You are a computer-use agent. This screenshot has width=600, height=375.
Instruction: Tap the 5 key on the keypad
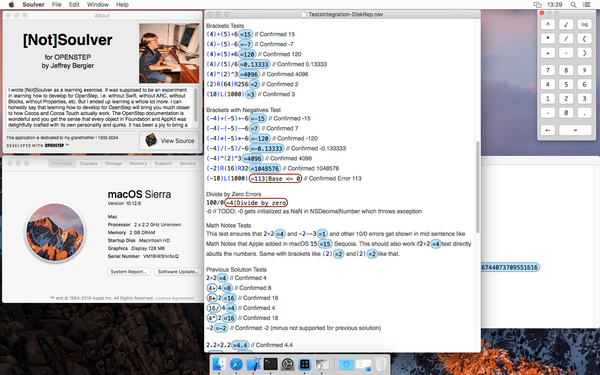566,84
